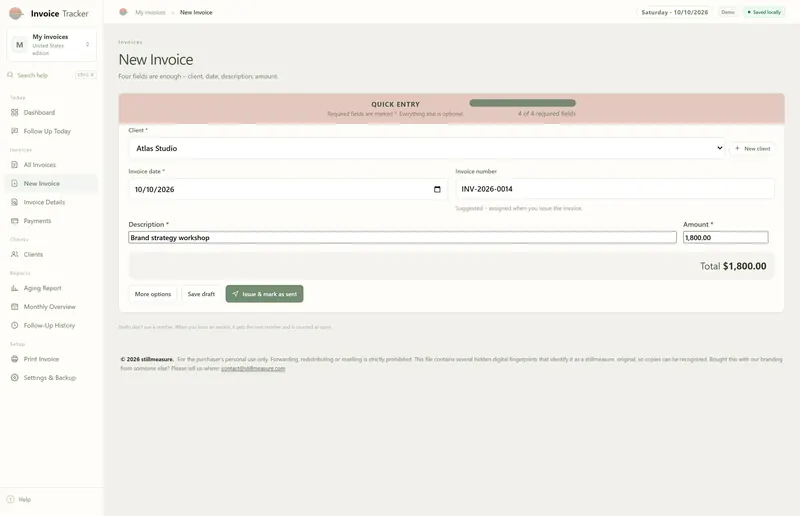The height and width of the screenshot is (516, 800).
Task: Click the New Invoice sidebar icon
Action: [14, 183]
